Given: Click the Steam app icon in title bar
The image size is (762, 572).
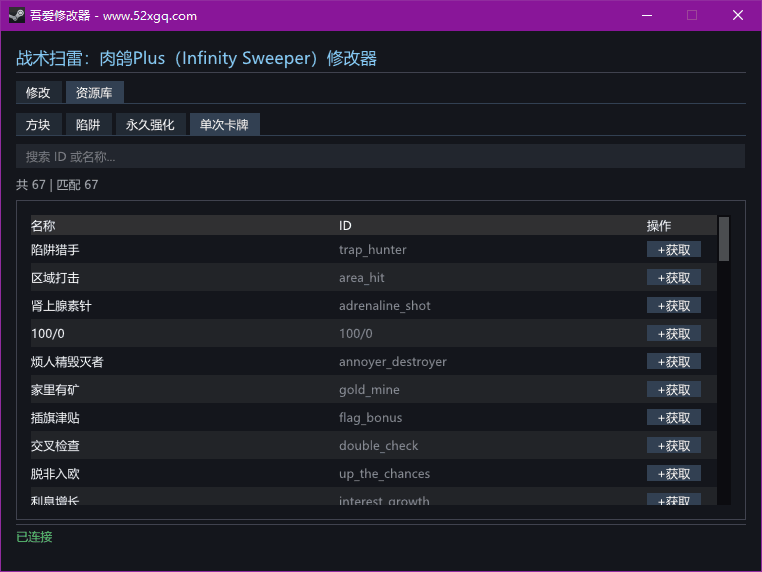Looking at the screenshot, I should point(17,15).
